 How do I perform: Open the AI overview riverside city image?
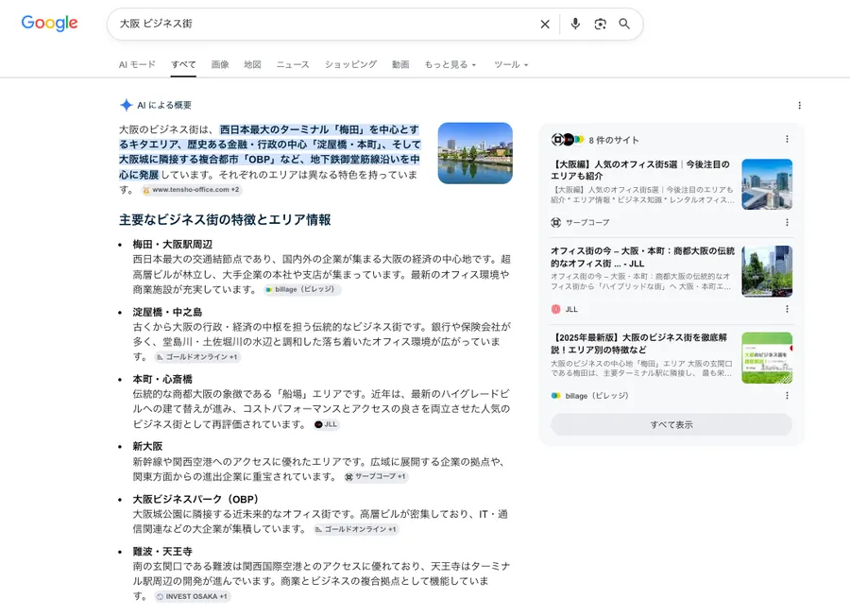click(475, 153)
